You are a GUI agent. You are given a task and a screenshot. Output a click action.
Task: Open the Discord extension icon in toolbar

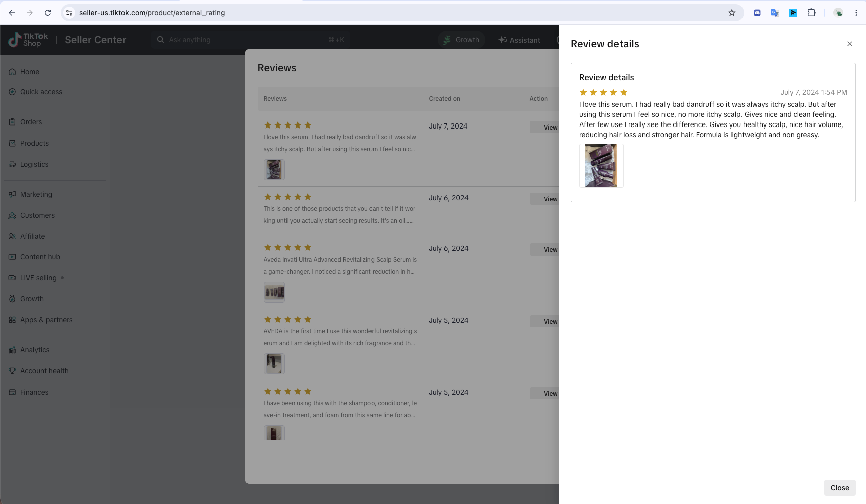[x=757, y=13]
